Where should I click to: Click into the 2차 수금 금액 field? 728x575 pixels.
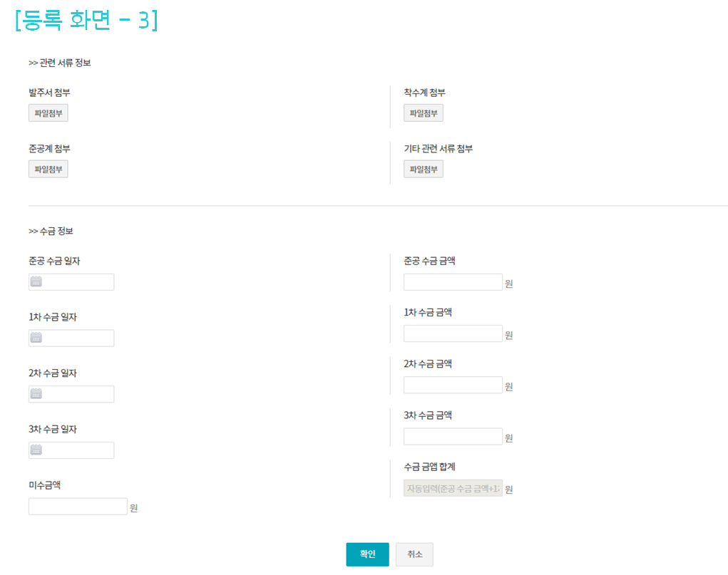coord(453,385)
